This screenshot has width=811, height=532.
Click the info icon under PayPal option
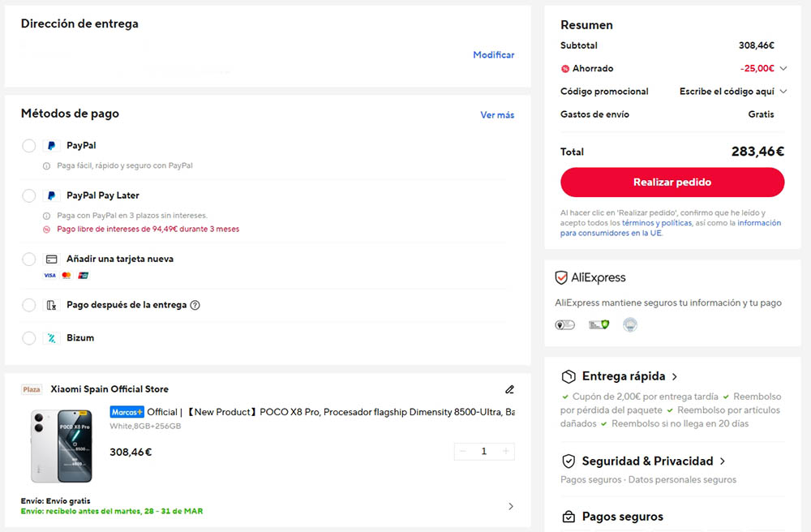(x=47, y=165)
